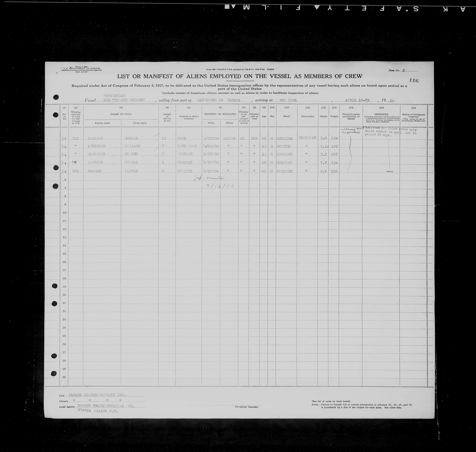
Task: Select the family name LLORENS
Action: pyautogui.click(x=95, y=162)
